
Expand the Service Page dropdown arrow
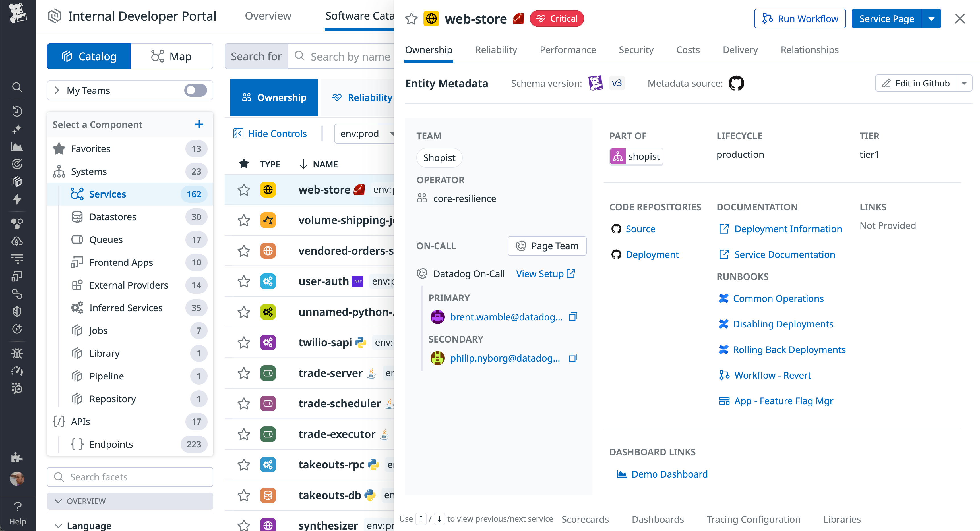(x=932, y=18)
